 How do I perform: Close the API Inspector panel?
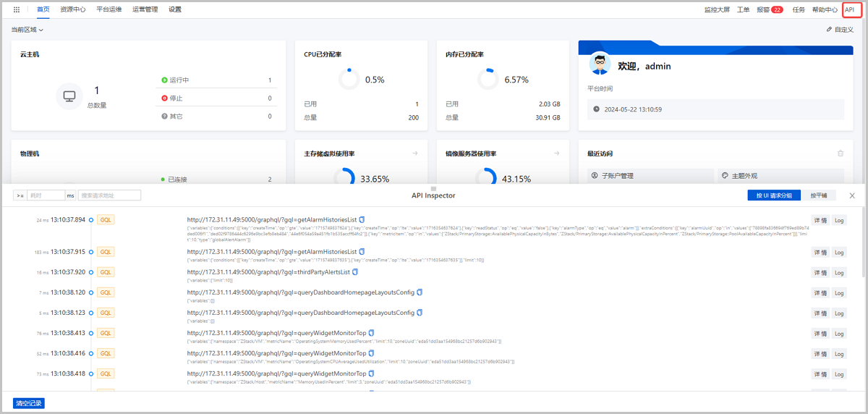tap(852, 195)
